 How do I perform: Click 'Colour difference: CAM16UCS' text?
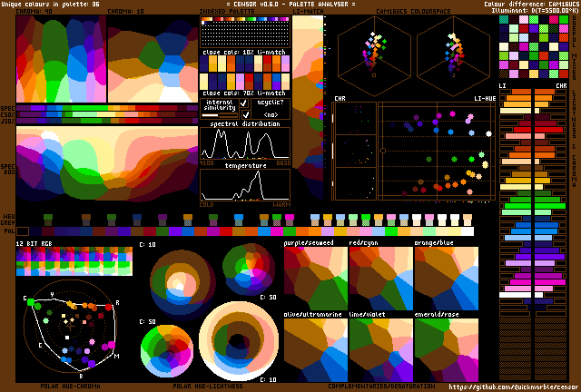(531, 4)
